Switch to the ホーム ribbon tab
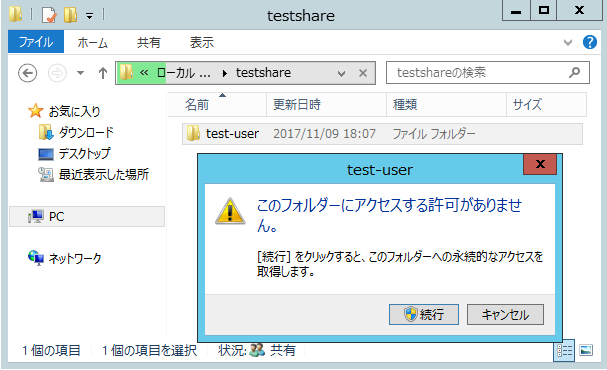The height and width of the screenshot is (370, 607). pyautogui.click(x=92, y=42)
